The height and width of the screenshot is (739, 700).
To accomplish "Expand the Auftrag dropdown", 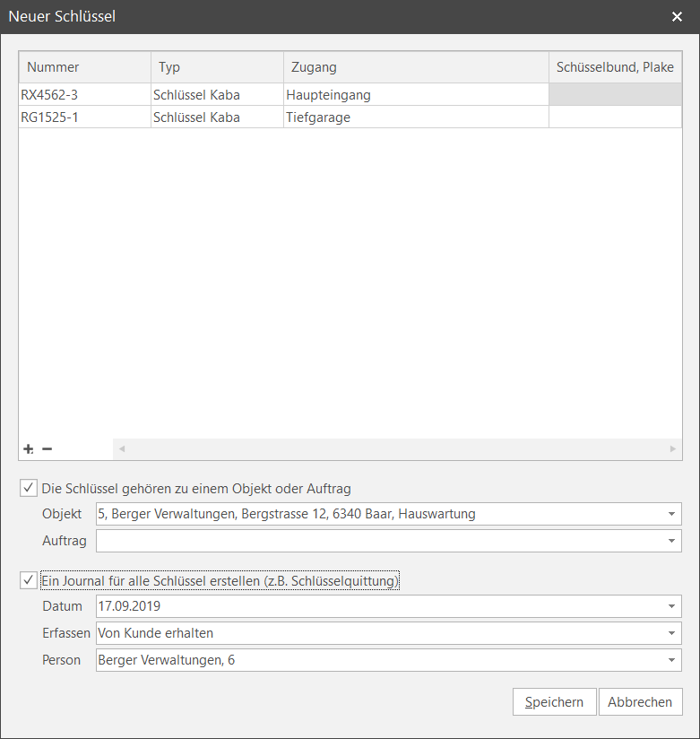I will 671,541.
